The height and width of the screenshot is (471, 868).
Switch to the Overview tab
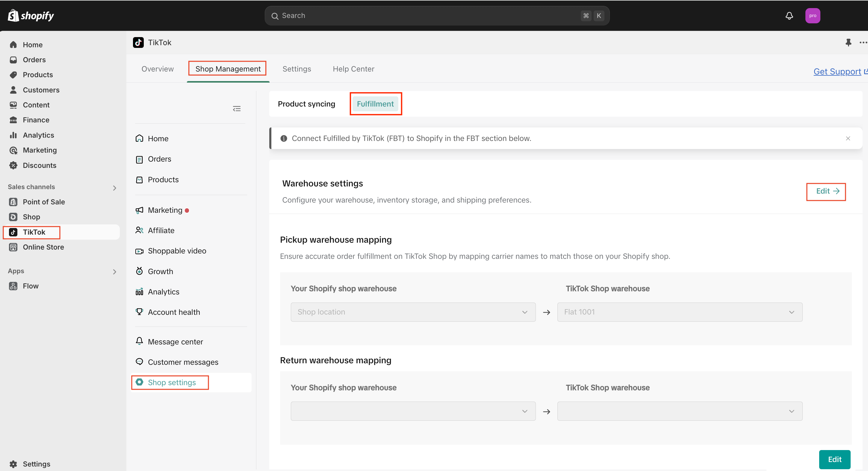pyautogui.click(x=157, y=69)
